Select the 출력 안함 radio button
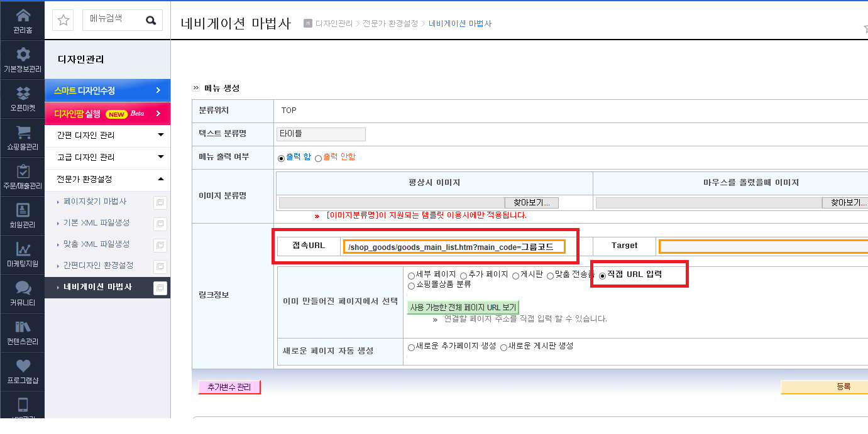Image resolution: width=868 pixels, height=434 pixels. [x=318, y=158]
